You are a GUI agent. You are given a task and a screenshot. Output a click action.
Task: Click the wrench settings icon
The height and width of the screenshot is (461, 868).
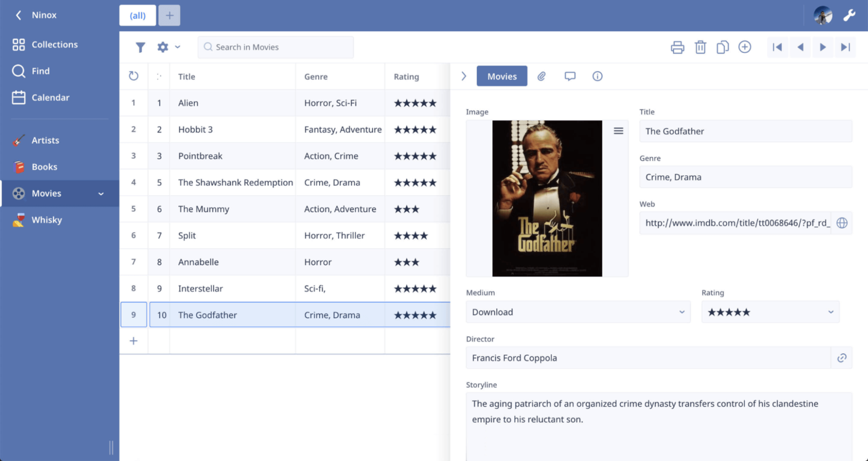(849, 16)
